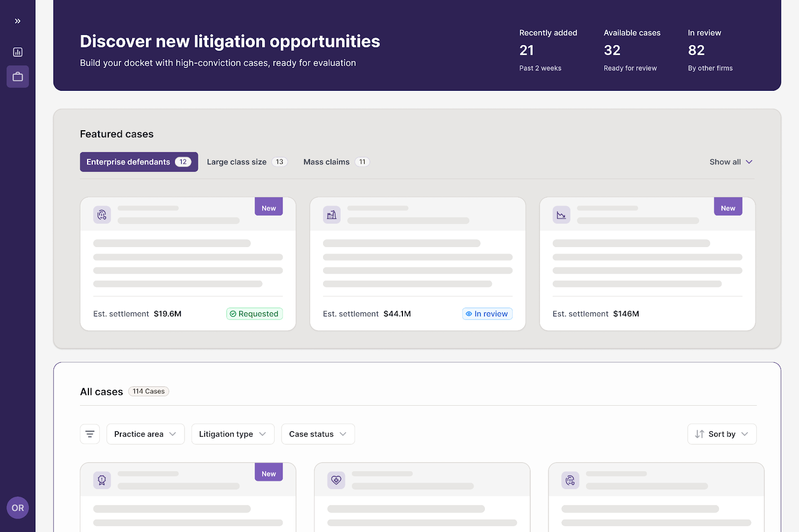This screenshot has width=799, height=532.
Task: Click Discover new litigation opportunities heading
Action: coord(230,41)
